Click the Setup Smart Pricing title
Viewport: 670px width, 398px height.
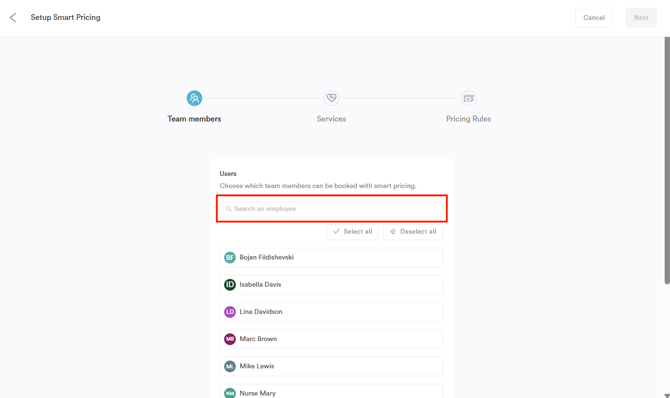[x=65, y=17]
